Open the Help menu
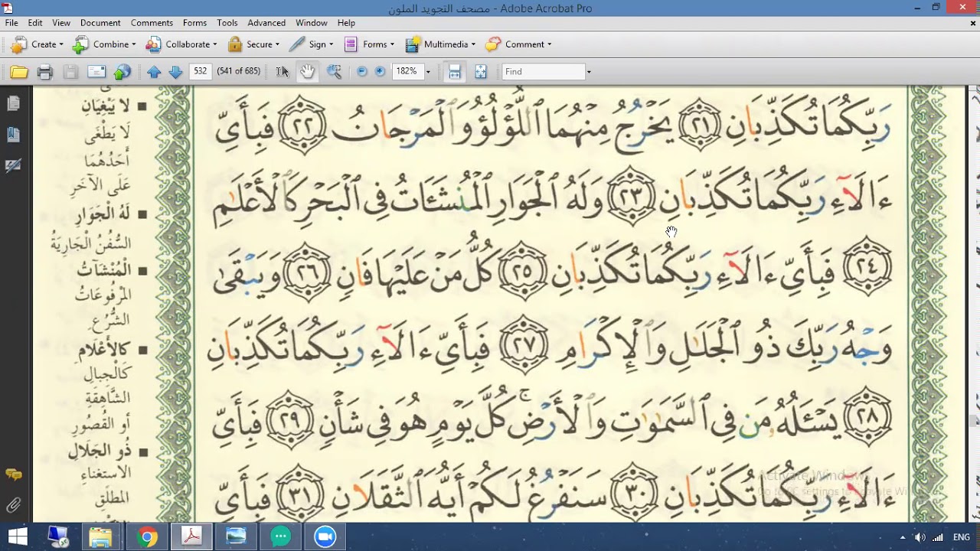The image size is (980, 551). pyautogui.click(x=346, y=23)
